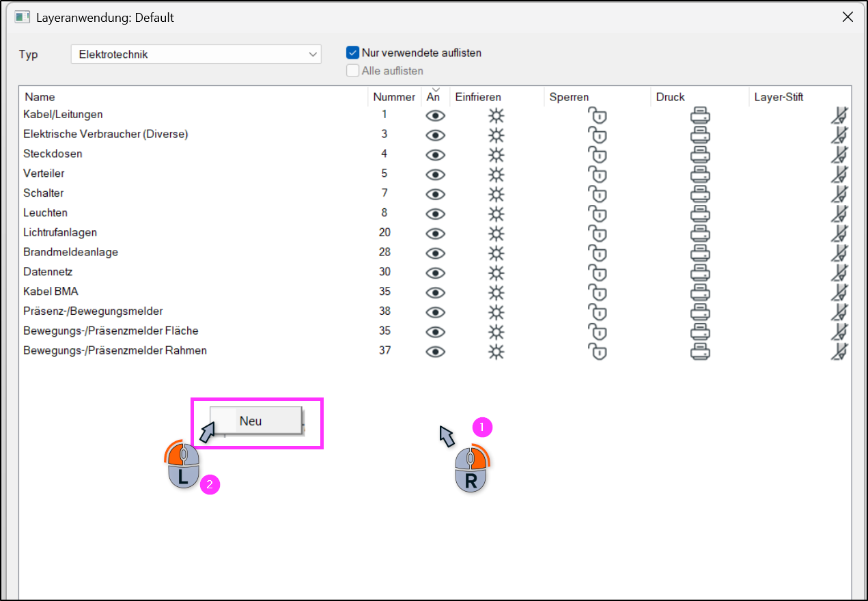Image resolution: width=868 pixels, height=601 pixels.
Task: Select the Steckdosen row name
Action: 53,154
